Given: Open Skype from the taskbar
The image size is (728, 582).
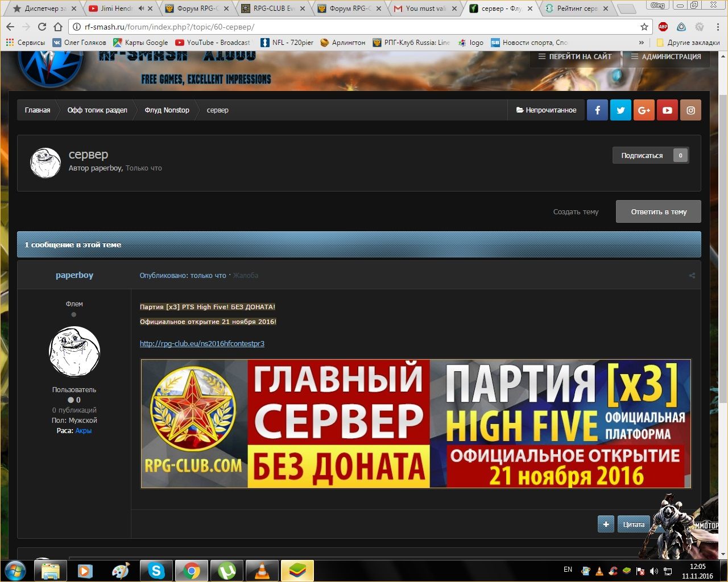Looking at the screenshot, I should pyautogui.click(x=156, y=571).
